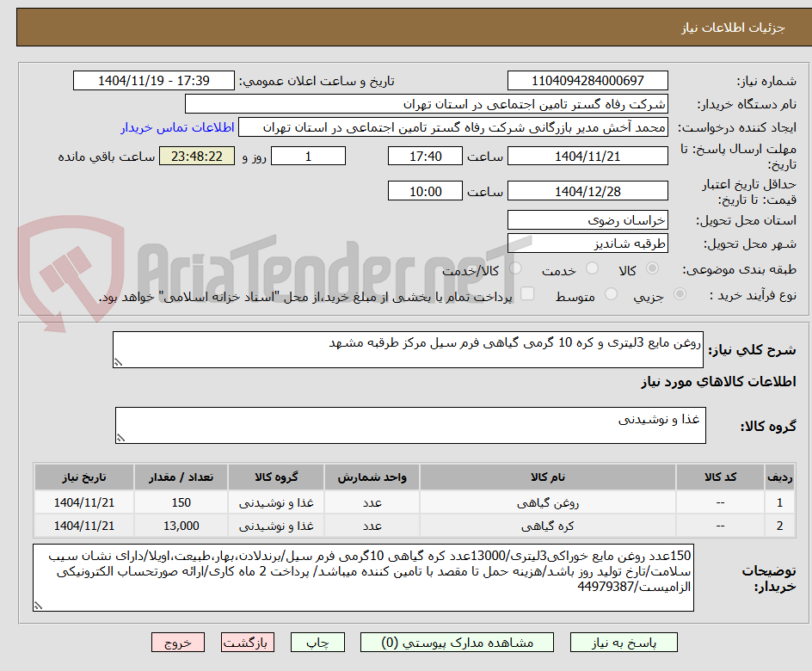Click the ایجاد کننده درخواست field

pyautogui.click(x=453, y=127)
